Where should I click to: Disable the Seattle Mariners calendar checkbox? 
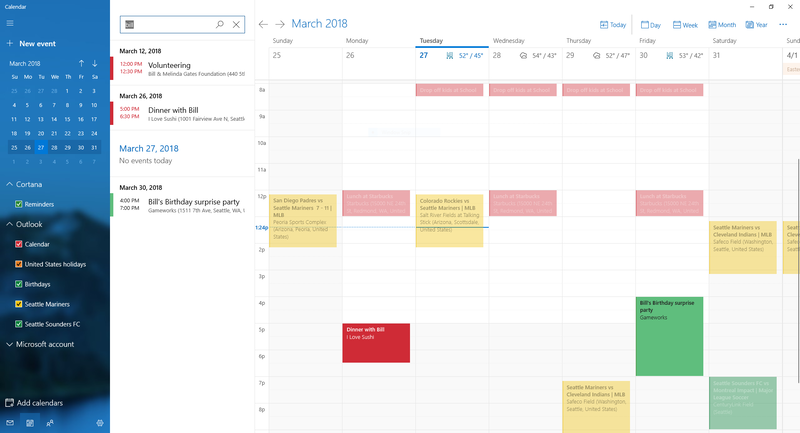tap(19, 304)
